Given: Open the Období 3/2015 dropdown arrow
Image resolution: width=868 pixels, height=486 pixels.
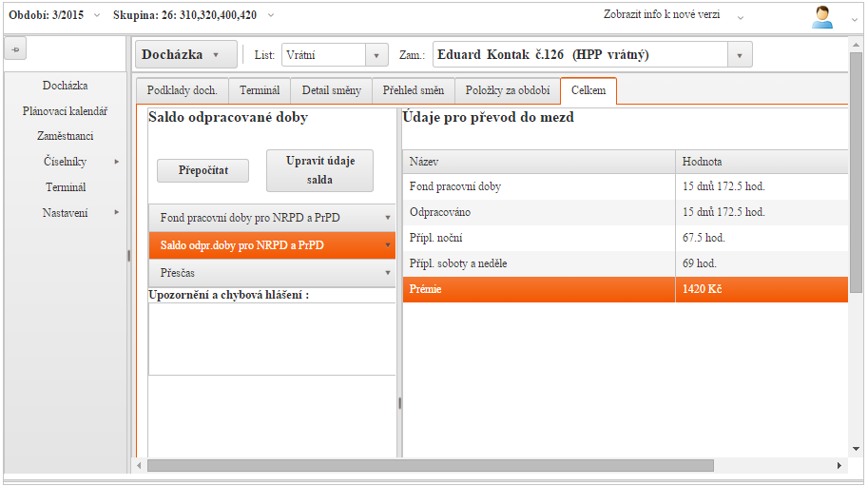Looking at the screenshot, I should click(x=97, y=15).
